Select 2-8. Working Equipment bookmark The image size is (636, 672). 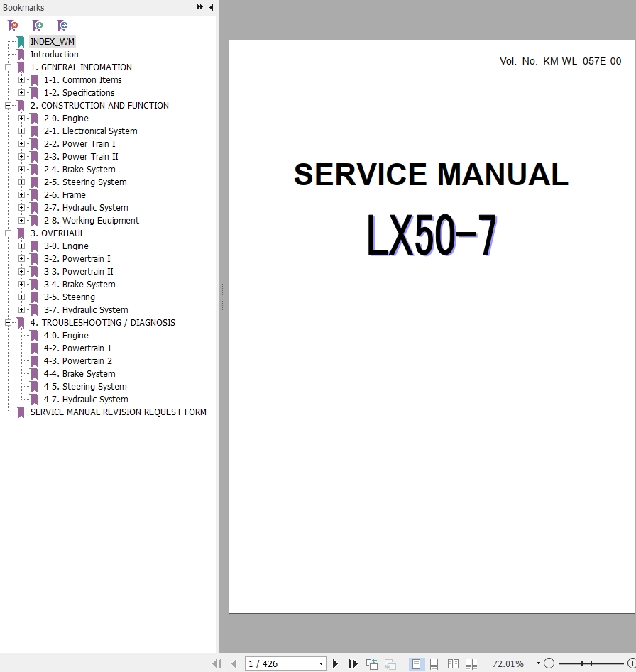click(92, 221)
